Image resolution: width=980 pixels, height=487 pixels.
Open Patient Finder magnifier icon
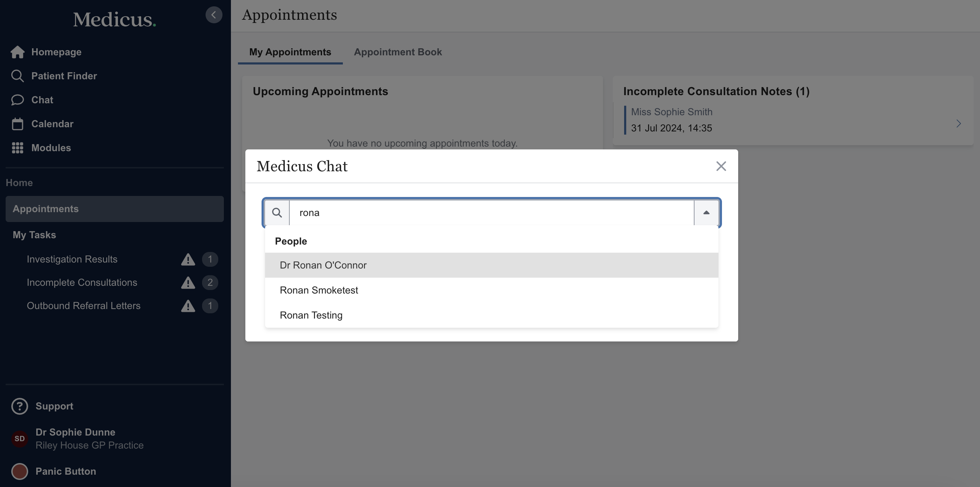[18, 76]
